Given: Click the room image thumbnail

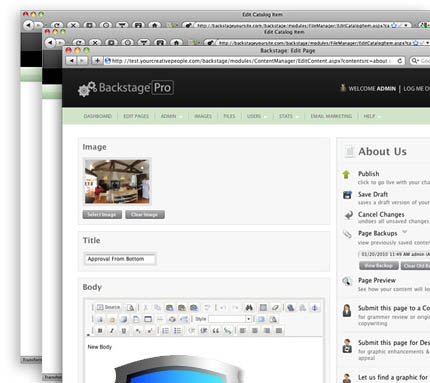Looking at the screenshot, I should (117, 182).
